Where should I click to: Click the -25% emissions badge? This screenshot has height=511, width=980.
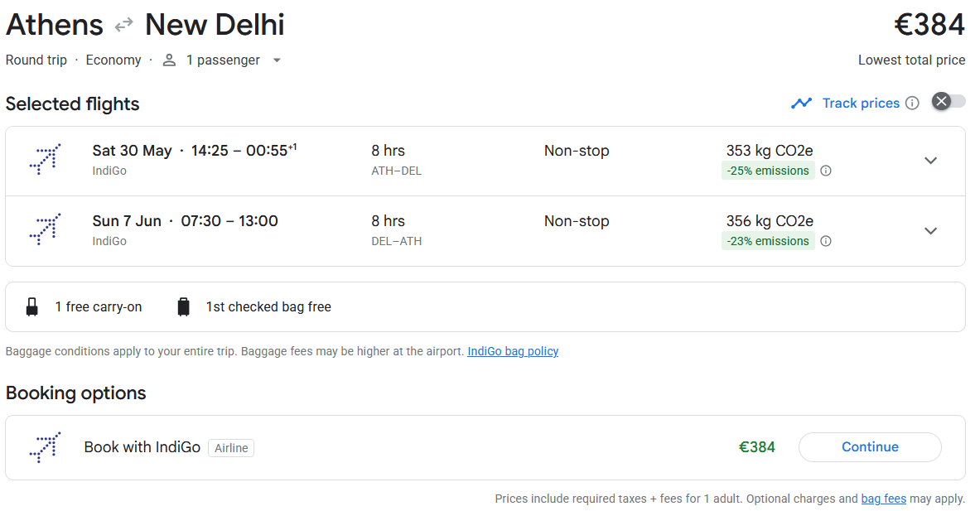tap(767, 171)
